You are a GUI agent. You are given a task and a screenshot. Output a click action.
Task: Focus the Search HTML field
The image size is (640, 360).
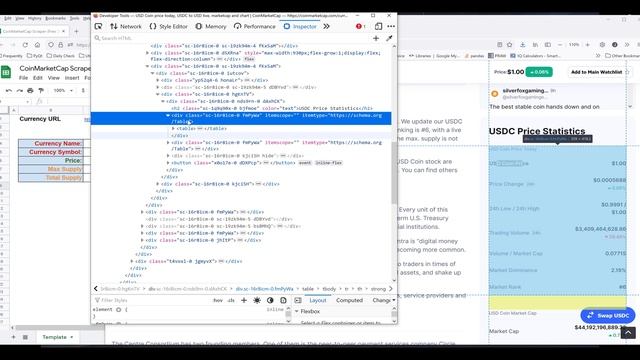click(233, 38)
